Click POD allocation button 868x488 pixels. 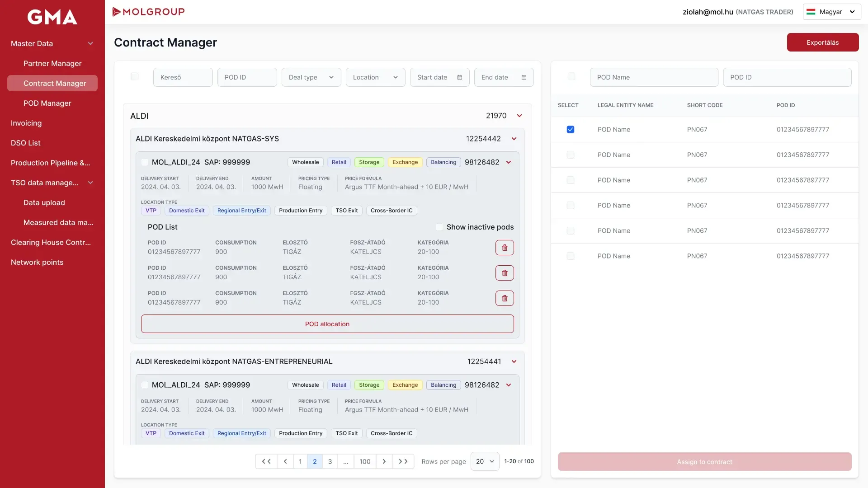point(327,324)
